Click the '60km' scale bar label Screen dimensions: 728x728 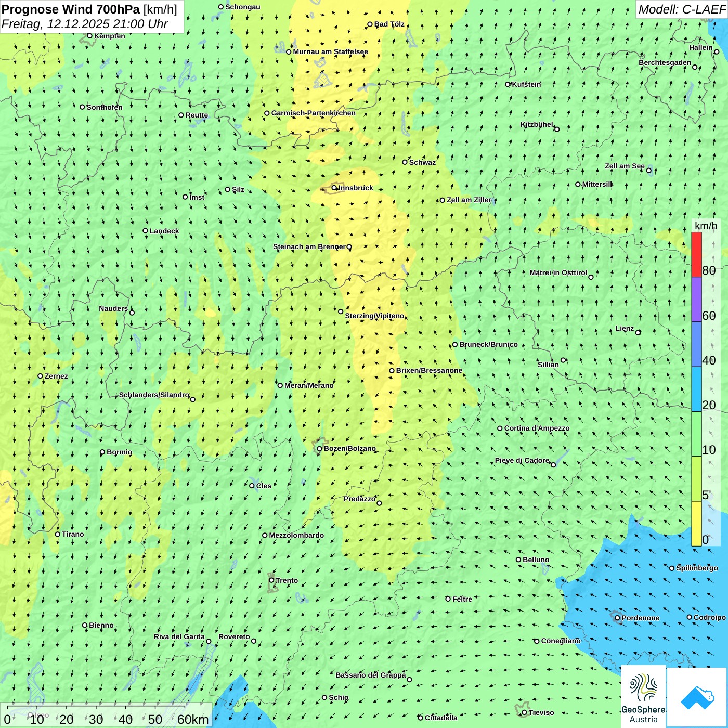(x=193, y=719)
